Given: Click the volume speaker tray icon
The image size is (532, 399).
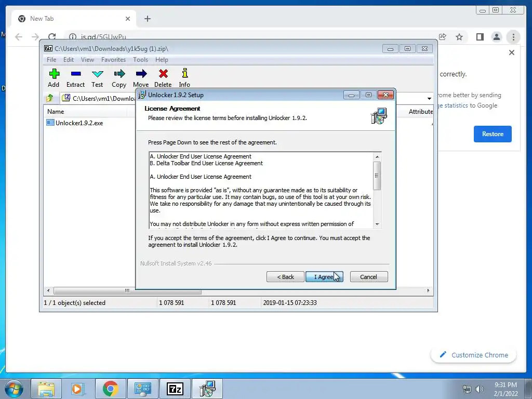Looking at the screenshot, I should pyautogui.click(x=480, y=389).
